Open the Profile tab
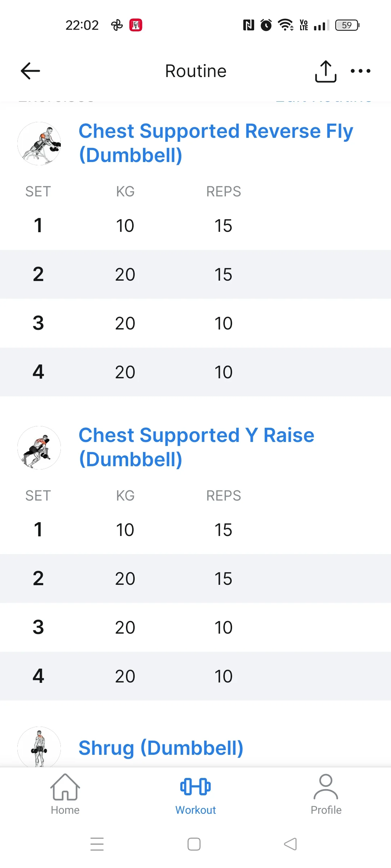Viewport: 391px width, 868px height. pyautogui.click(x=326, y=794)
